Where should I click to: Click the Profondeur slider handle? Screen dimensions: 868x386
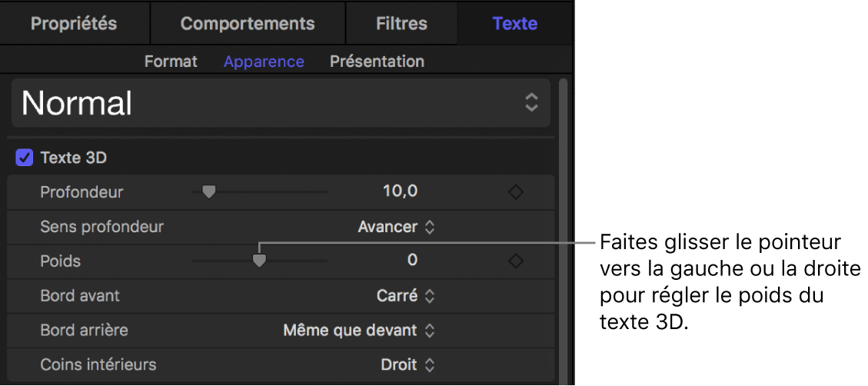[x=208, y=192]
